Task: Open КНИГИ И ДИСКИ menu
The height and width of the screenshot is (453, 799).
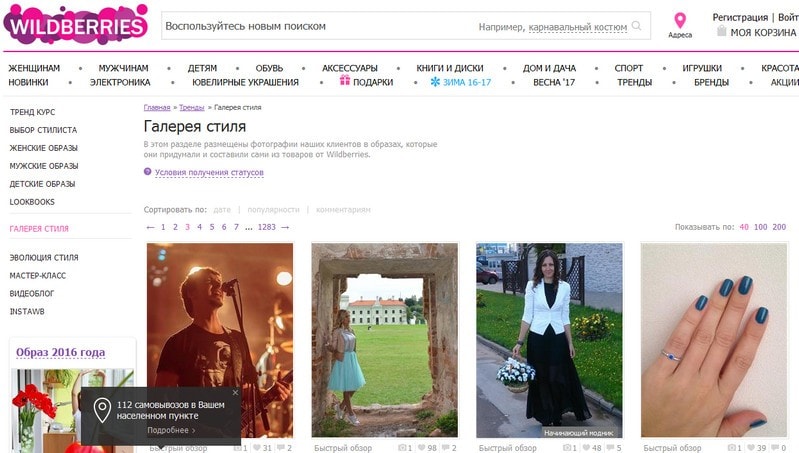Action: [450, 68]
